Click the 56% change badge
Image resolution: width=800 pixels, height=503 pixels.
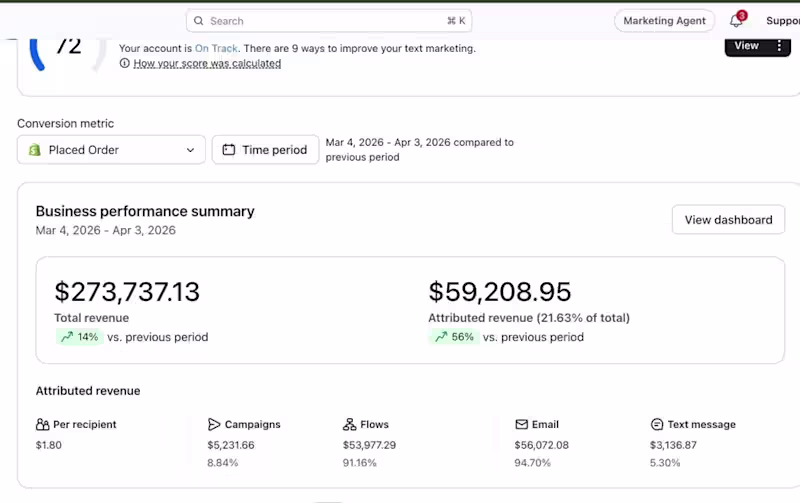coord(454,337)
